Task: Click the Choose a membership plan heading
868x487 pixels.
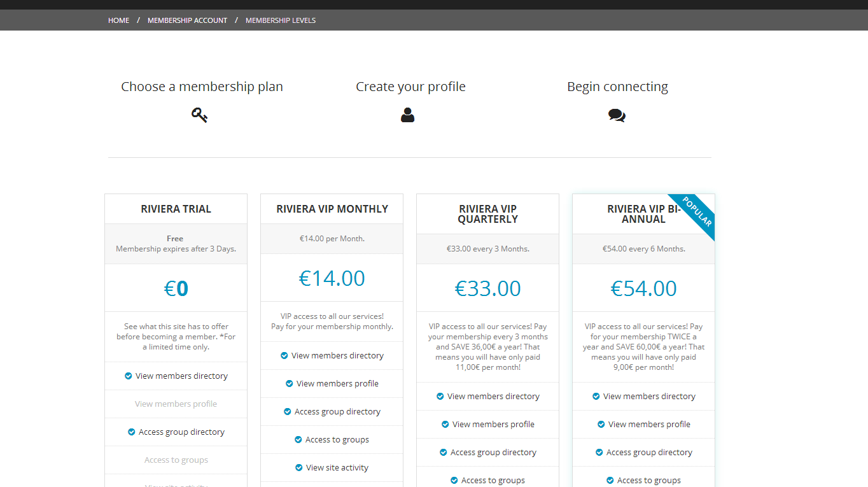Action: (x=202, y=87)
